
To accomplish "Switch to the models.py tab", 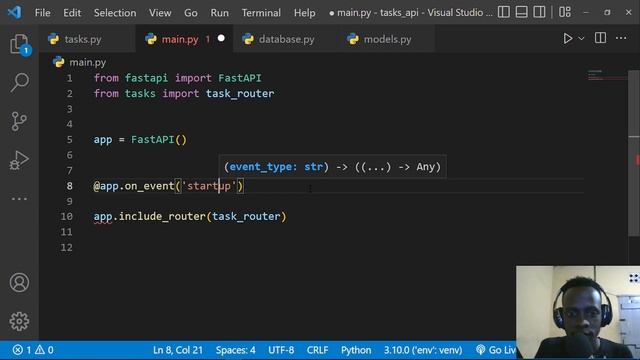I will pyautogui.click(x=387, y=39).
